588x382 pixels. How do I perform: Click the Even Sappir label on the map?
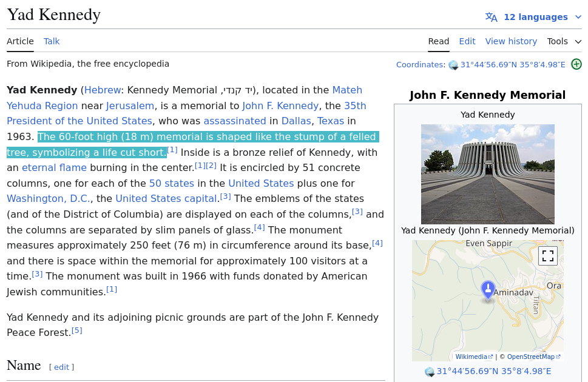[489, 243]
